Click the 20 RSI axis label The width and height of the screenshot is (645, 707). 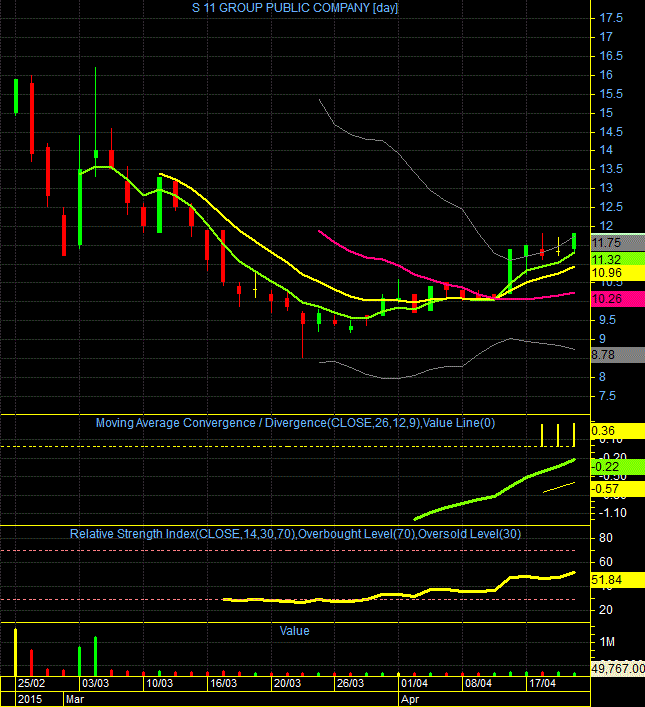point(606,610)
